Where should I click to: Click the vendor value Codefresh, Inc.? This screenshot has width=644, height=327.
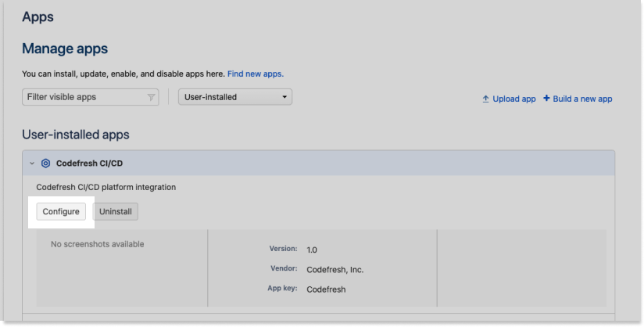click(x=335, y=270)
